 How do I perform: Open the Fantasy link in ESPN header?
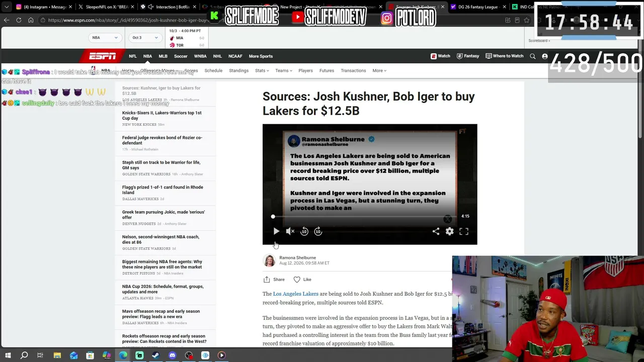tap(468, 56)
